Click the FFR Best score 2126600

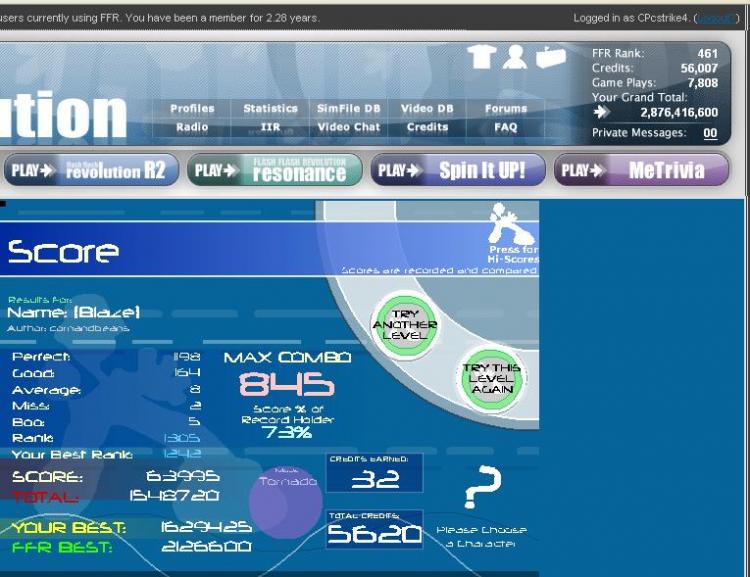pyautogui.click(x=206, y=546)
